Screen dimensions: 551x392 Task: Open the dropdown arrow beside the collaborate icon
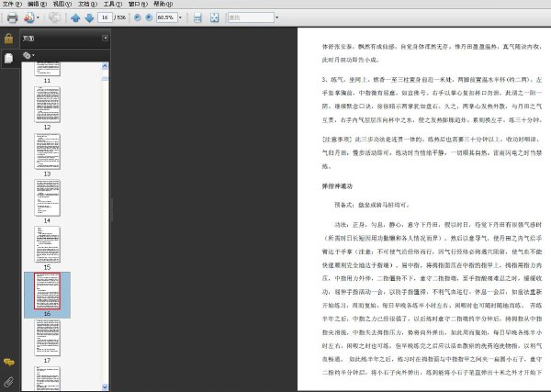[38, 17]
